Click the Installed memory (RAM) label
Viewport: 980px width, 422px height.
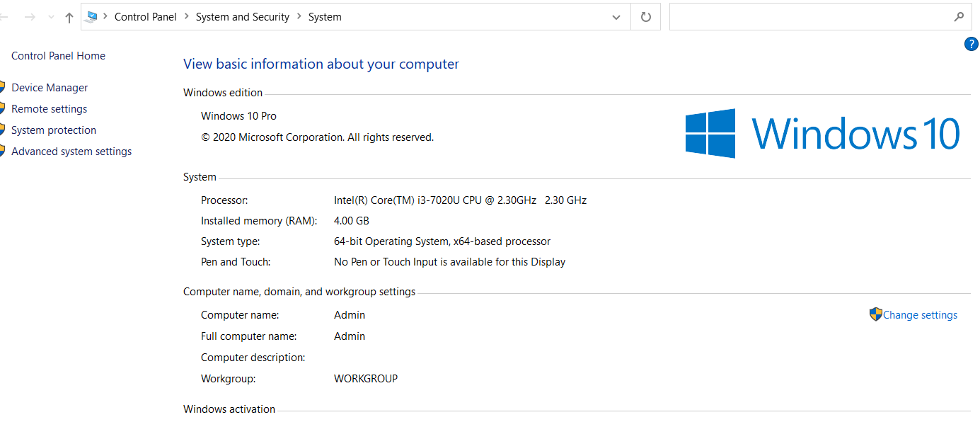pyautogui.click(x=259, y=221)
